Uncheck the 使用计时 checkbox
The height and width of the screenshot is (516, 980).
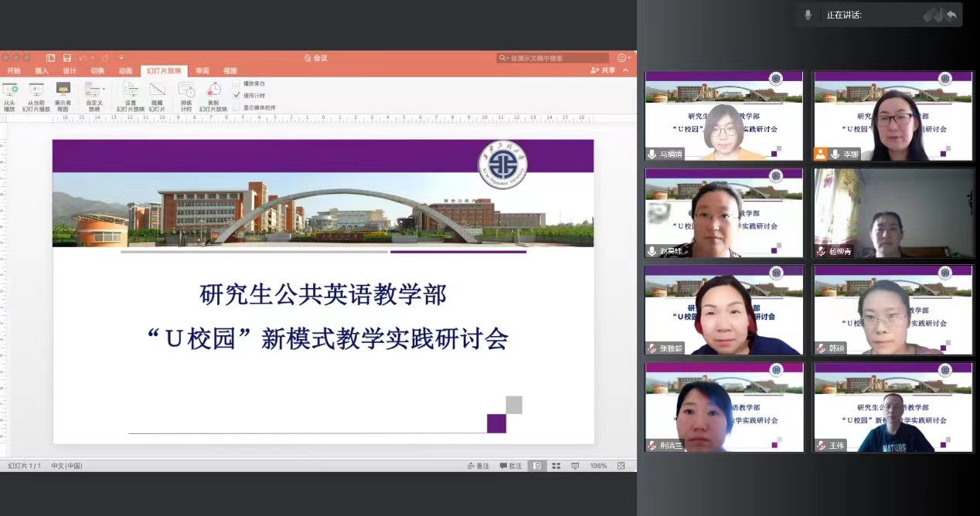pyautogui.click(x=236, y=95)
